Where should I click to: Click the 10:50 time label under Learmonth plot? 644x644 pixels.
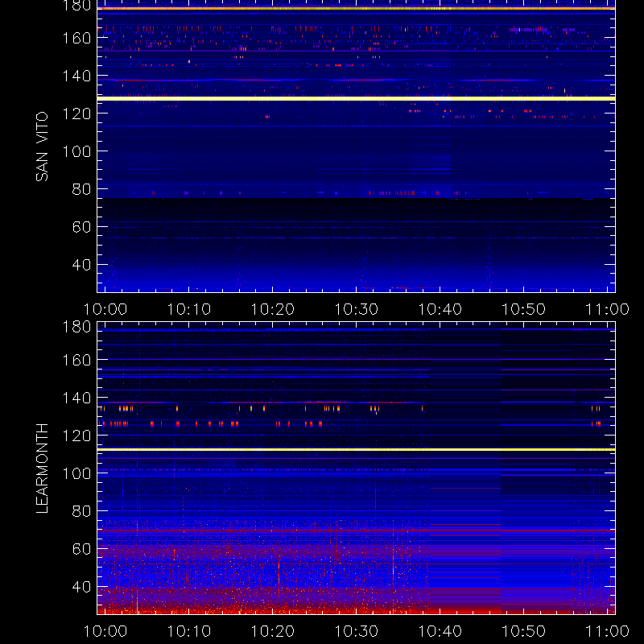[524, 631]
